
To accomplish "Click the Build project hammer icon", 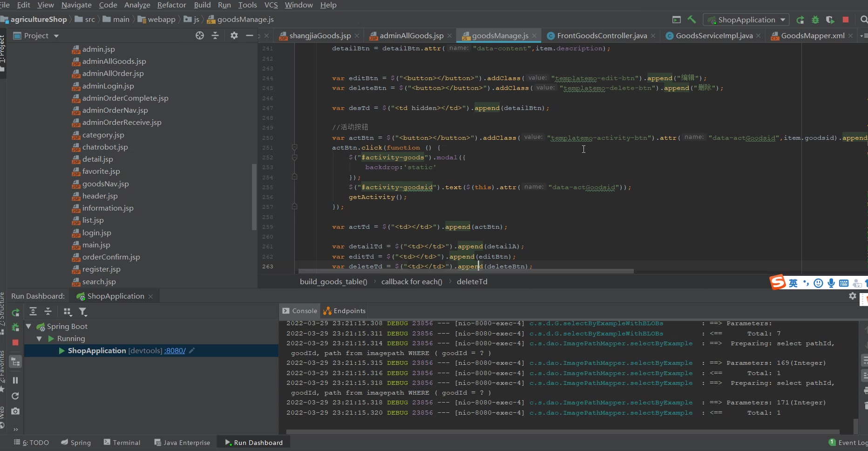I will tap(692, 20).
